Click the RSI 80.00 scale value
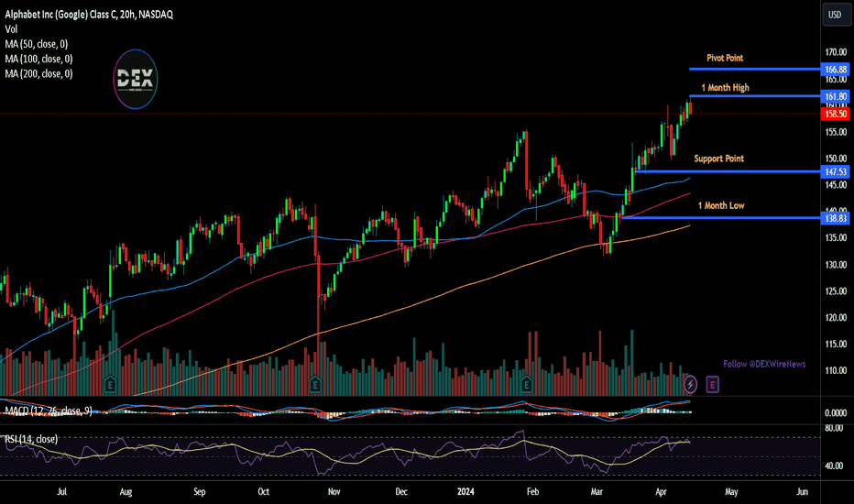 tap(836, 428)
